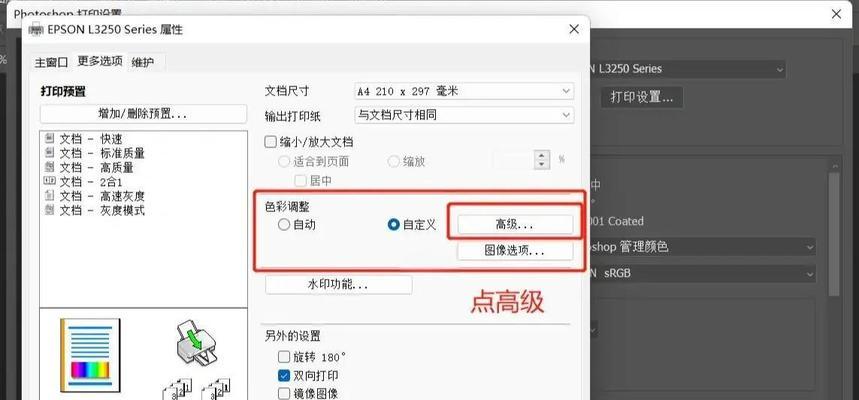This screenshot has width=859, height=400.
Task: Open the 输出打印纸 dropdown
Action: (464, 115)
